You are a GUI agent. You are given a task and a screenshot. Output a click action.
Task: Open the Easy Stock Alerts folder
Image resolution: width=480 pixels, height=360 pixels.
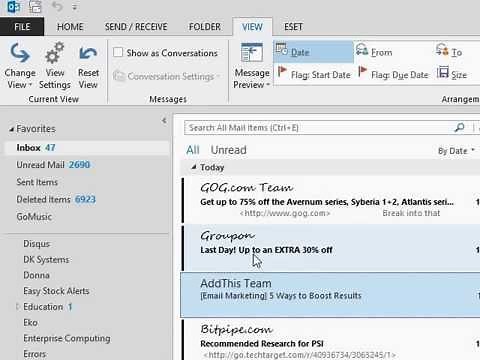pos(56,291)
